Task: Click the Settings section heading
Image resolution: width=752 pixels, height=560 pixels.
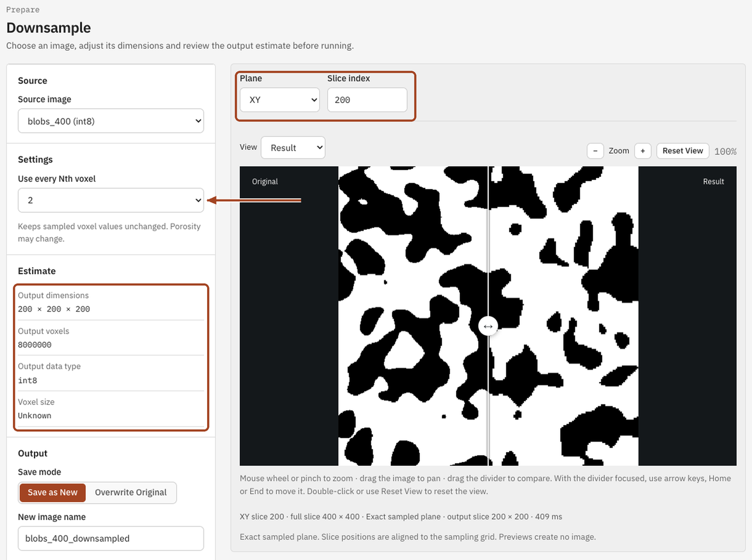Action: tap(35, 160)
